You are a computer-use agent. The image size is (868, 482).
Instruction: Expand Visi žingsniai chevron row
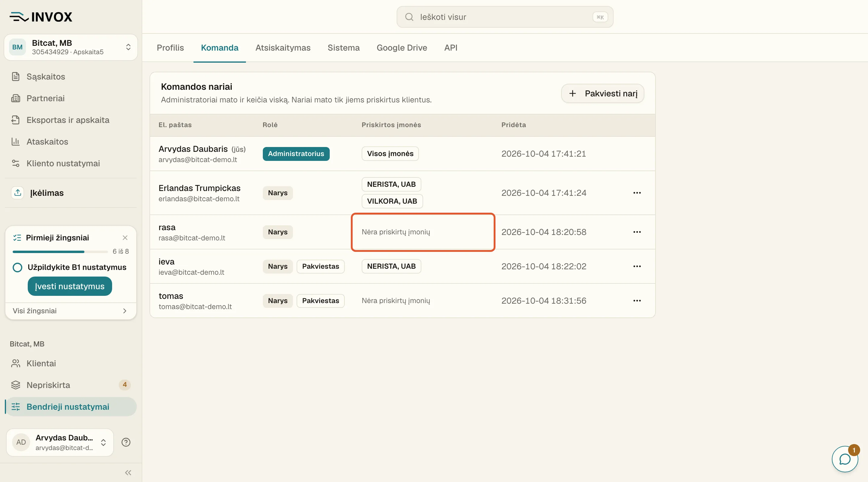[x=71, y=311]
